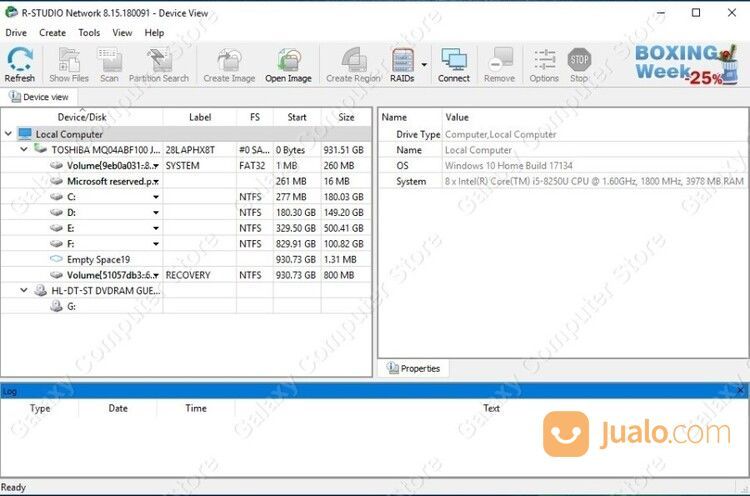Viewport: 750px width, 496px height.
Task: Click the Open Image toolbar icon
Action: [288, 64]
